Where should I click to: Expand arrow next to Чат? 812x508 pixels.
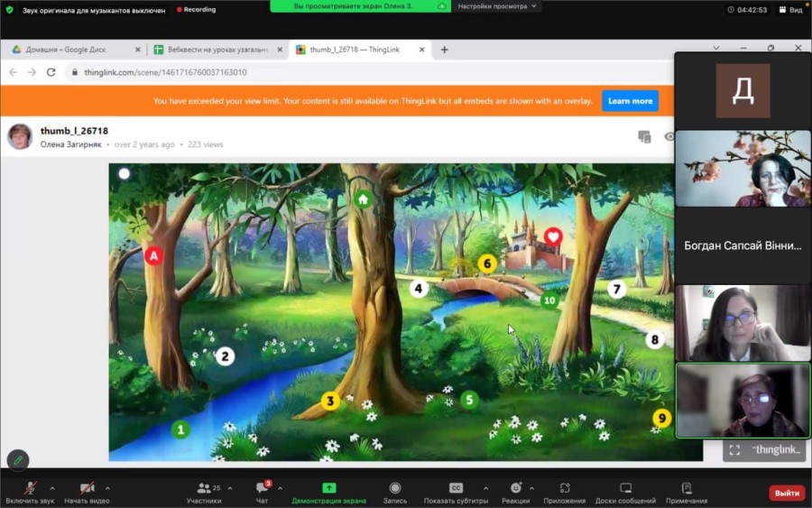[x=281, y=488]
